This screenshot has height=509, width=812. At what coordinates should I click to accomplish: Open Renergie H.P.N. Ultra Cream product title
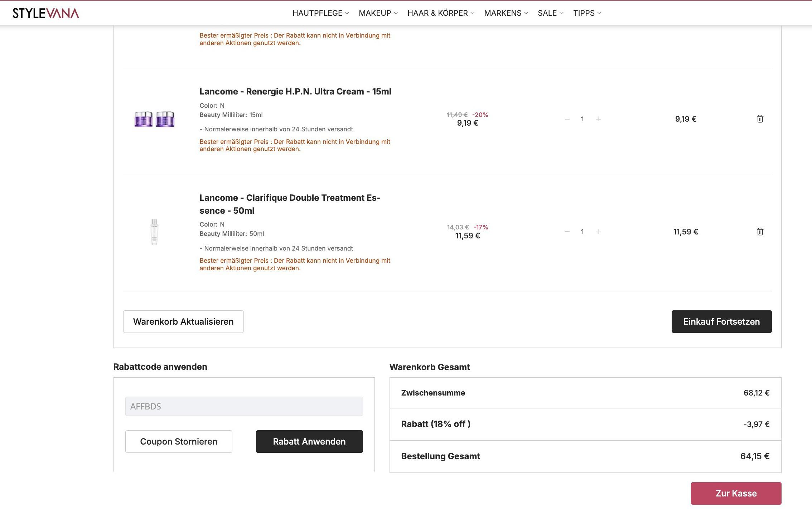coord(295,92)
